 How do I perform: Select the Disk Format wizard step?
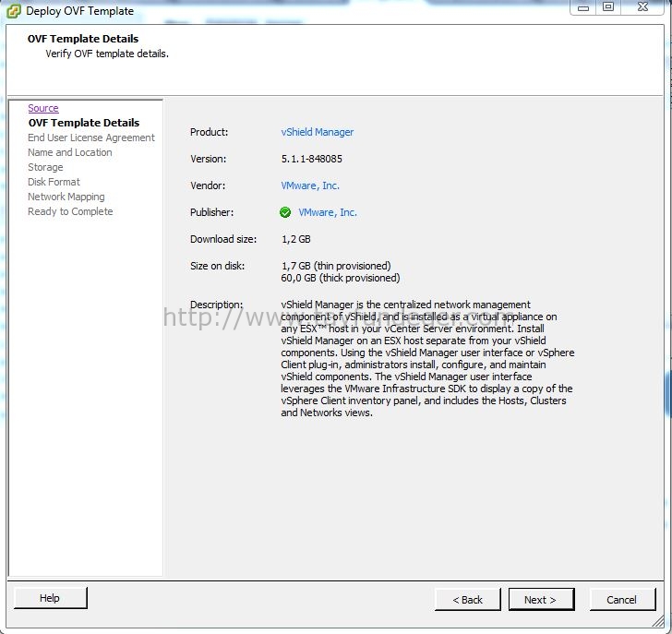(x=54, y=182)
